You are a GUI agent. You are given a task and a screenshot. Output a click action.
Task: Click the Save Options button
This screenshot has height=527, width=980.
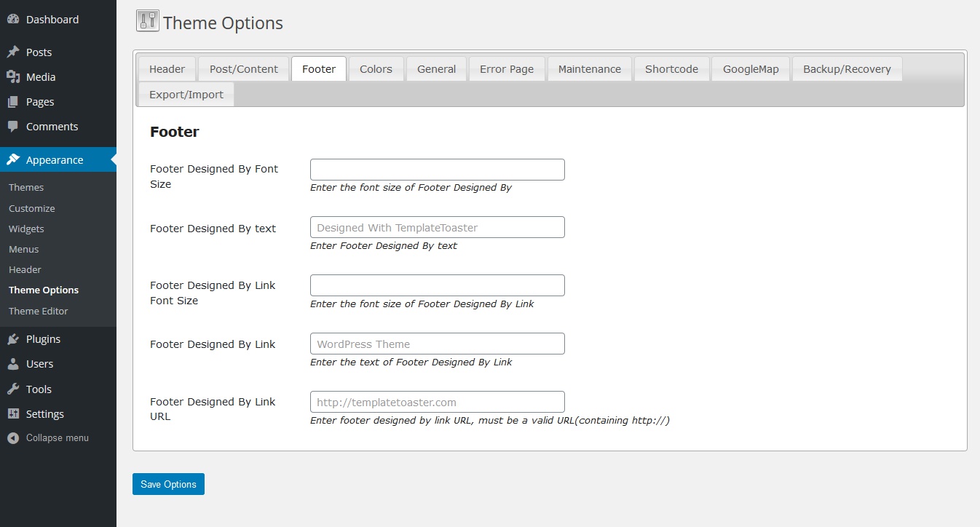pyautogui.click(x=168, y=483)
